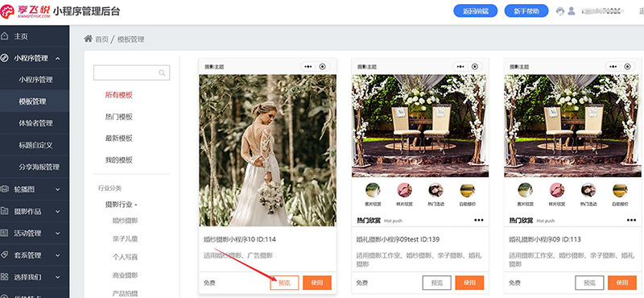Click the 小程序管理 link icon in the sidebar

[x=5, y=58]
